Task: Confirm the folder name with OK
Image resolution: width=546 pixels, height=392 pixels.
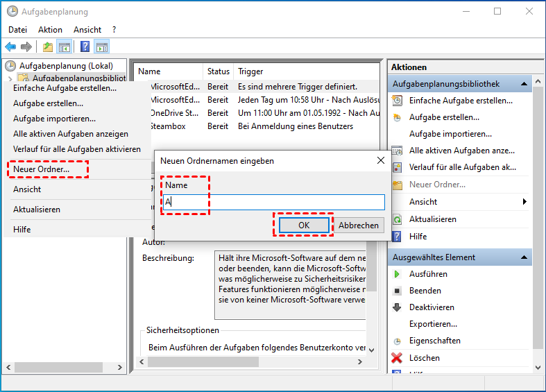Action: 304,225
